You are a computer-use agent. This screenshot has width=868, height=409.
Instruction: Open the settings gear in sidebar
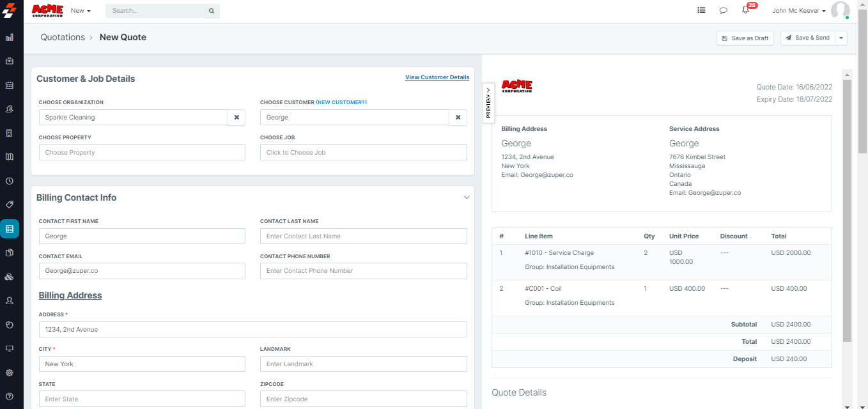tap(10, 373)
